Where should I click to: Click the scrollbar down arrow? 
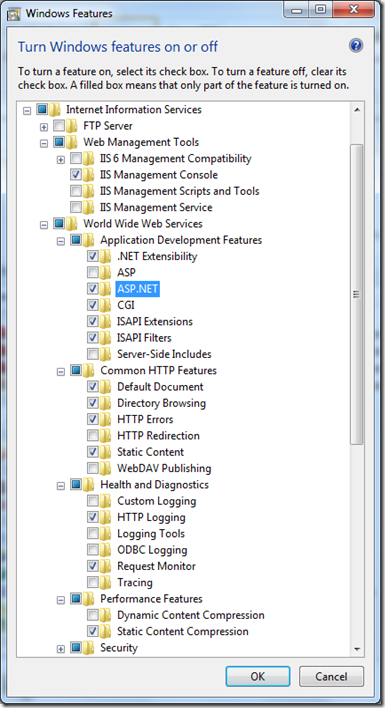357,649
